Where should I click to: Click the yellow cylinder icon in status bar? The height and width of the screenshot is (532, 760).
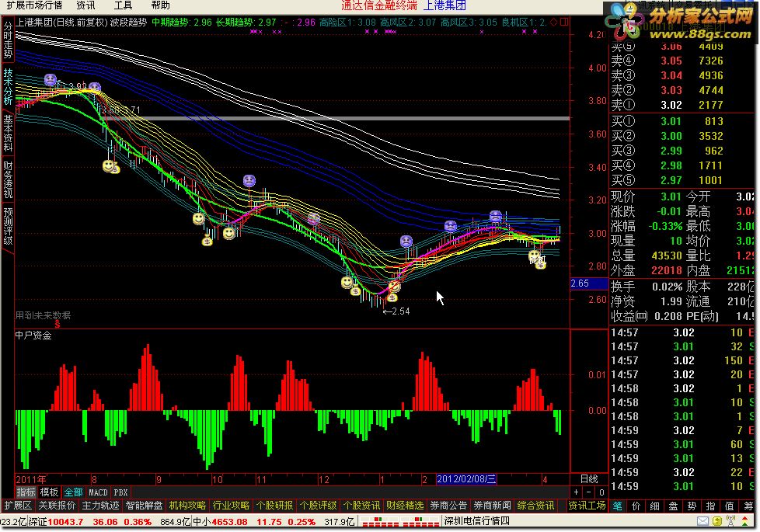click(716, 521)
